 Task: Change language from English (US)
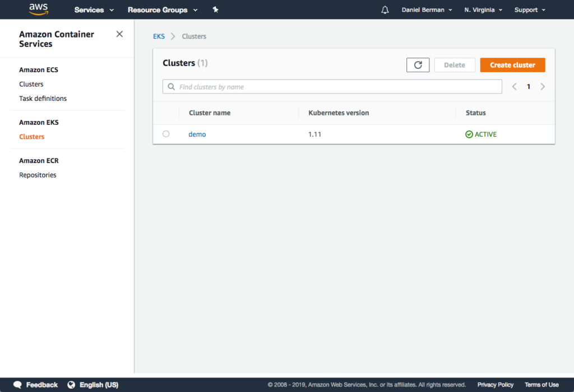(x=99, y=385)
